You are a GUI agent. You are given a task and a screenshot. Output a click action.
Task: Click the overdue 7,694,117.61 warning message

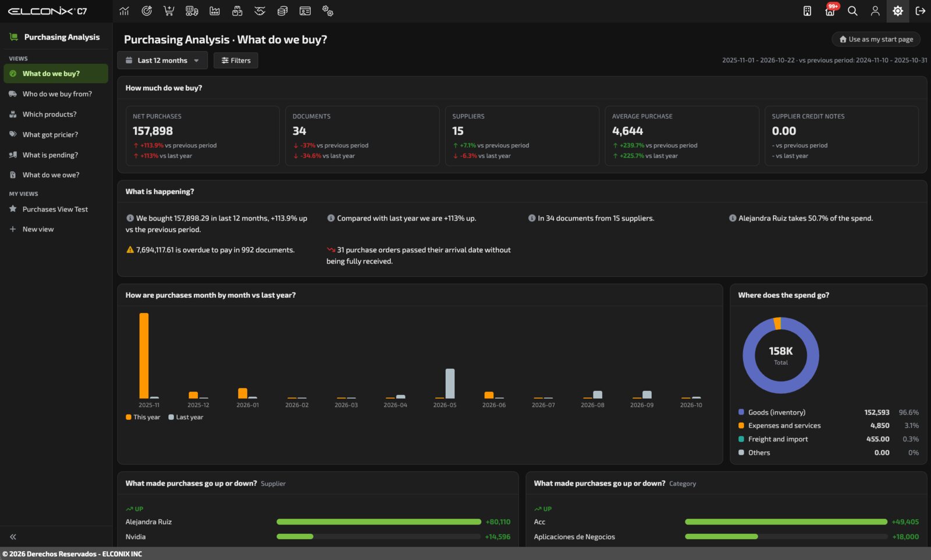pos(210,250)
